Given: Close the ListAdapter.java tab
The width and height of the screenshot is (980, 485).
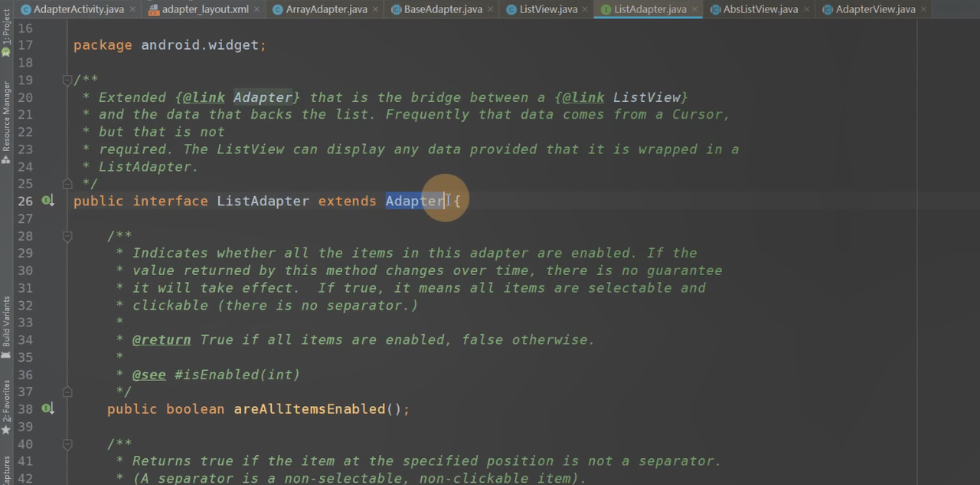Looking at the screenshot, I should 694,9.
